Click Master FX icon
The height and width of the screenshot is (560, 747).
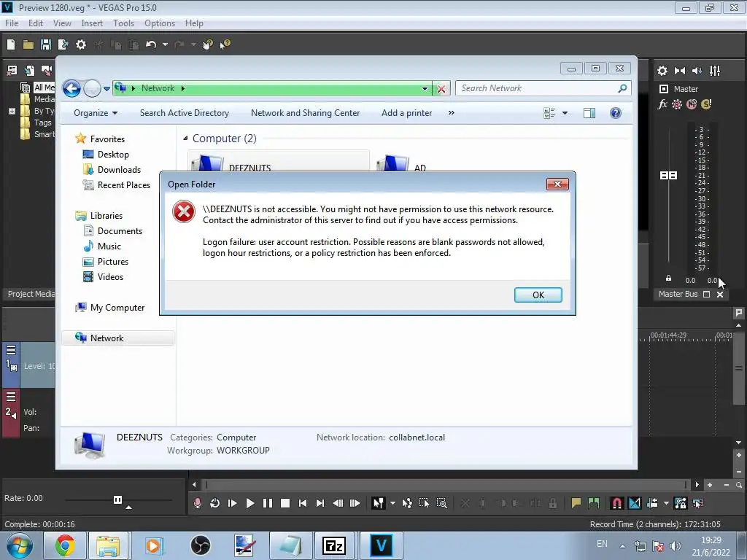coord(662,104)
